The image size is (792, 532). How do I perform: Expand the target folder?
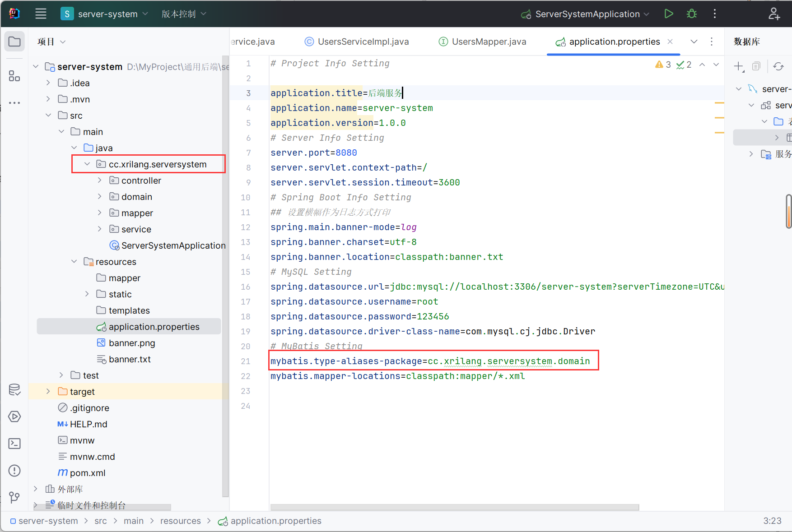click(x=48, y=391)
